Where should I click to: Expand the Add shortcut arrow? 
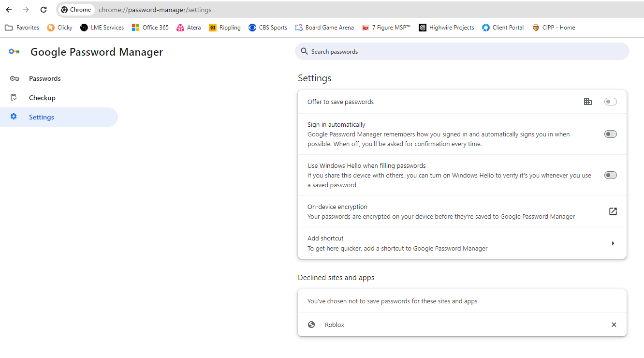coord(613,243)
